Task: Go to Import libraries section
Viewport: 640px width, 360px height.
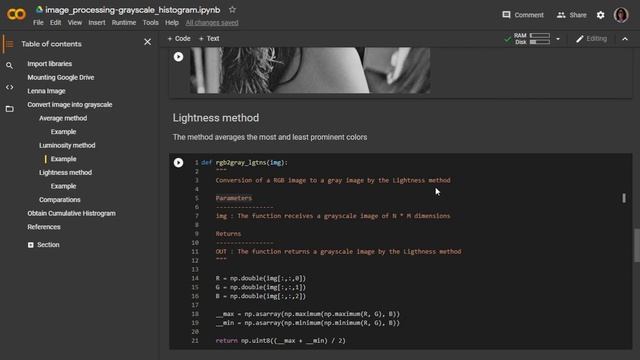Action: click(49, 64)
